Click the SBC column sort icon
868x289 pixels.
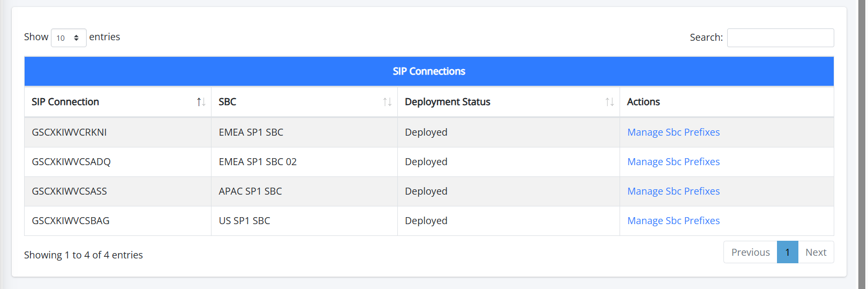387,102
